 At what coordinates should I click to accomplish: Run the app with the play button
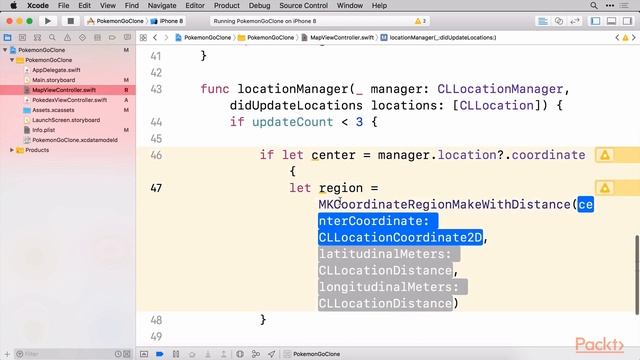[48, 21]
